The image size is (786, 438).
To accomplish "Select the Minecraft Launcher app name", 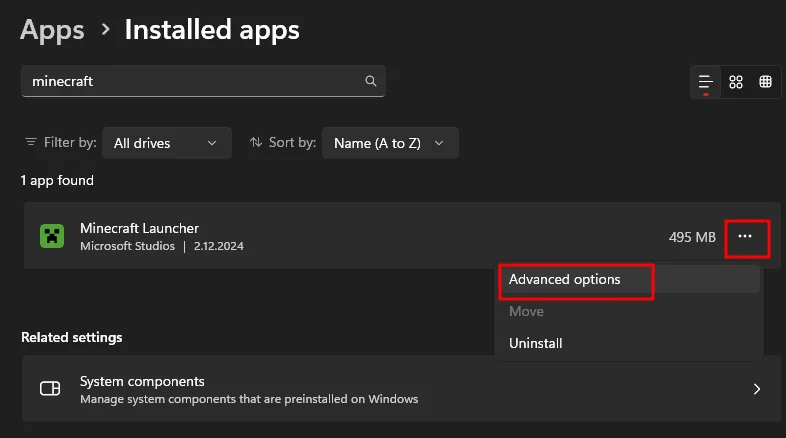I will [139, 228].
